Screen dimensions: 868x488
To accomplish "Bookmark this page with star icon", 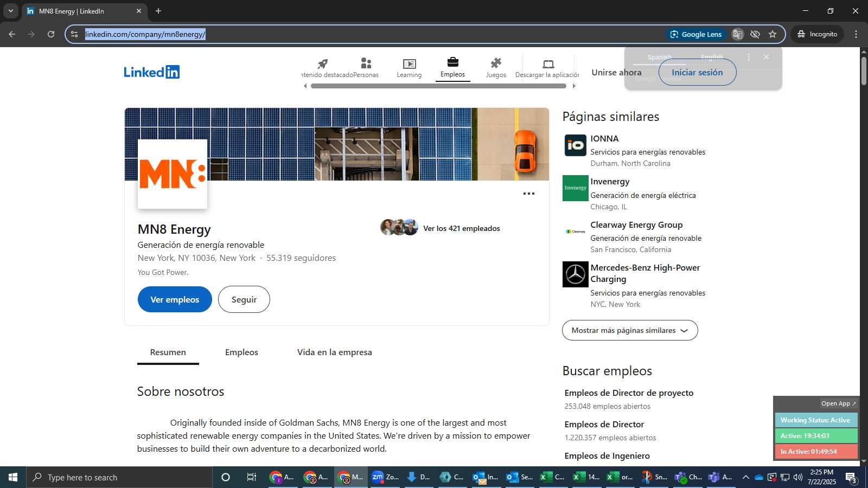I will [x=773, y=34].
